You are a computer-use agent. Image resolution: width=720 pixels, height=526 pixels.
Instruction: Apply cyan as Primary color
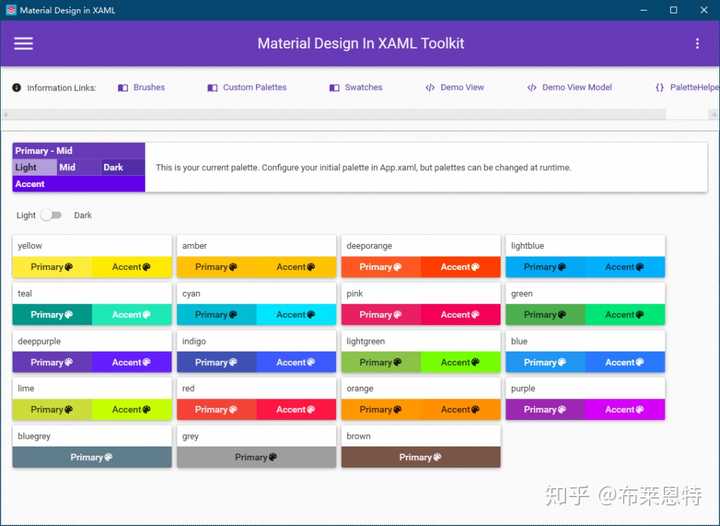pos(216,315)
